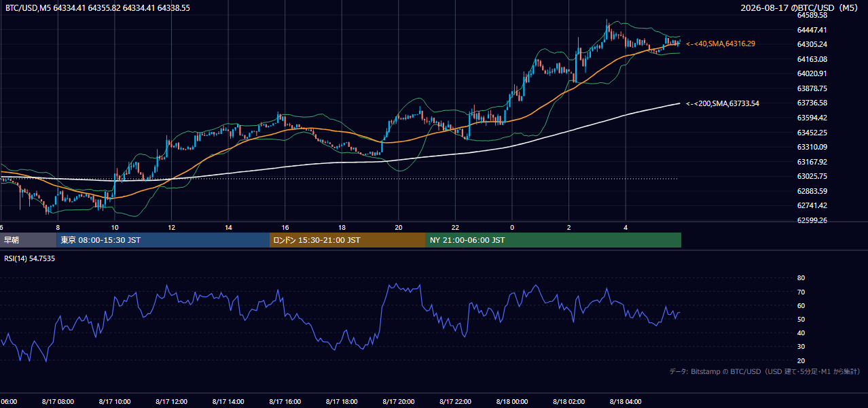Click bottom time label 8/17 20:00
The width and height of the screenshot is (868, 408).
(x=399, y=401)
